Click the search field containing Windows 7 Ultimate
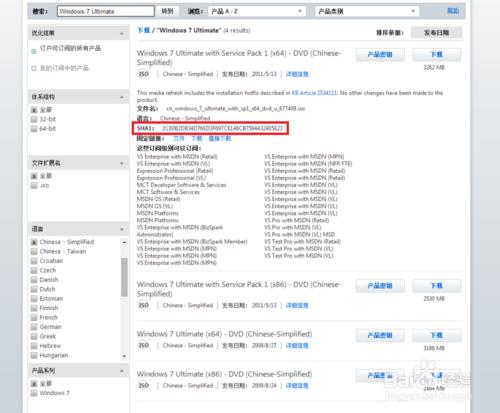This screenshot has width=500, height=413. pos(106,11)
